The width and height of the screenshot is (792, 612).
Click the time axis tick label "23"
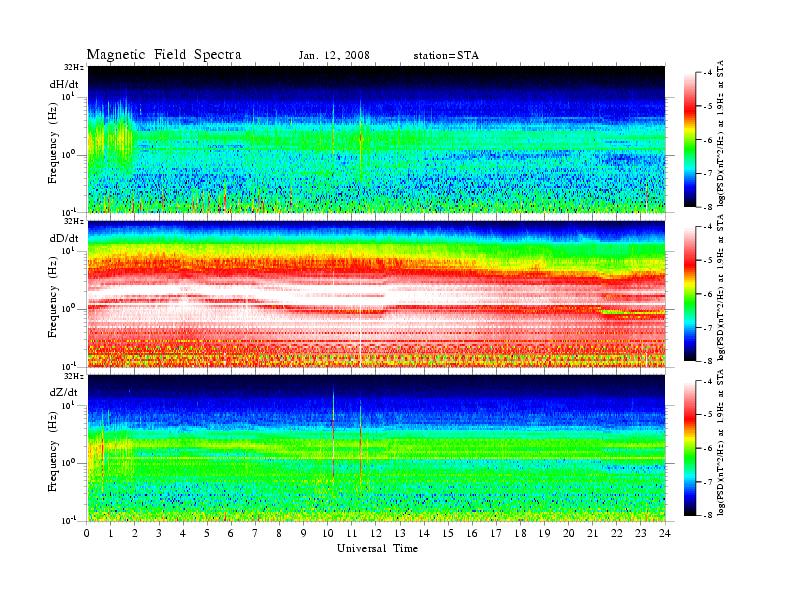640,533
